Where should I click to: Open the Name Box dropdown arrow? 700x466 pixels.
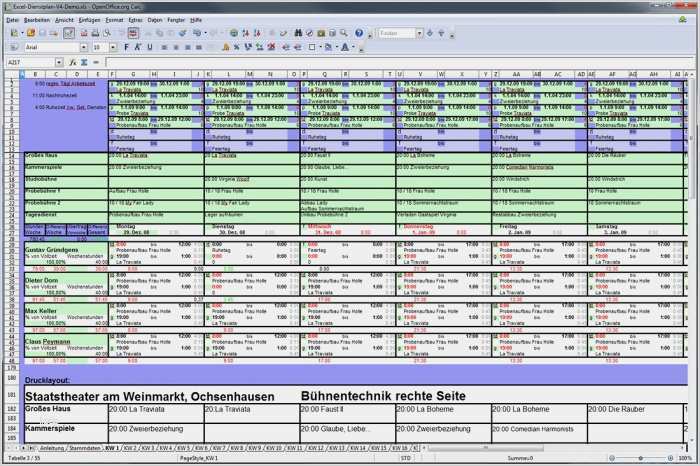coord(59,62)
